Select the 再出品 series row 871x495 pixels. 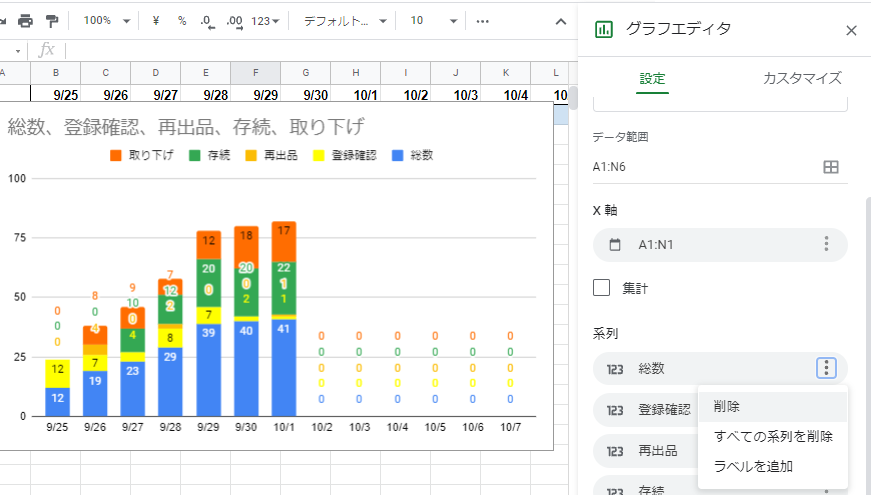pyautogui.click(x=647, y=451)
